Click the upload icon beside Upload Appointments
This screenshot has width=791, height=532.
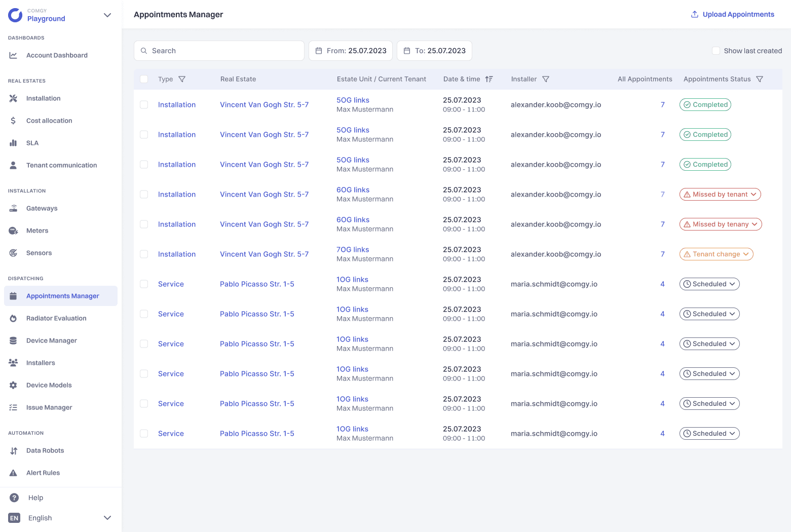coord(695,14)
